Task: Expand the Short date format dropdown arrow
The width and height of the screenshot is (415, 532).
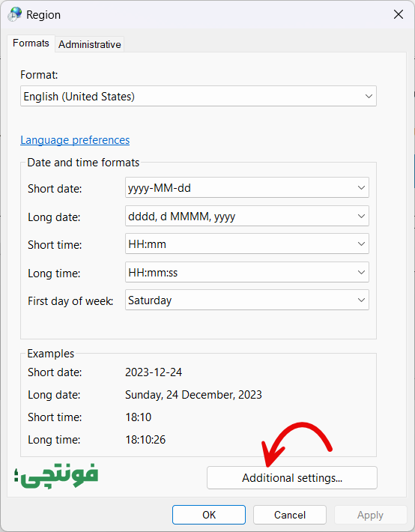Action: 361,187
